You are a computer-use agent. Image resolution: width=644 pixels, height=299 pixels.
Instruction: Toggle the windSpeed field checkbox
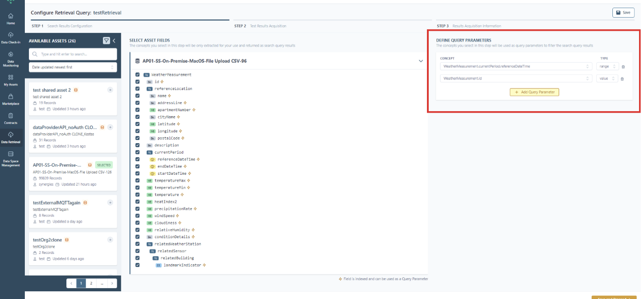pyautogui.click(x=137, y=216)
